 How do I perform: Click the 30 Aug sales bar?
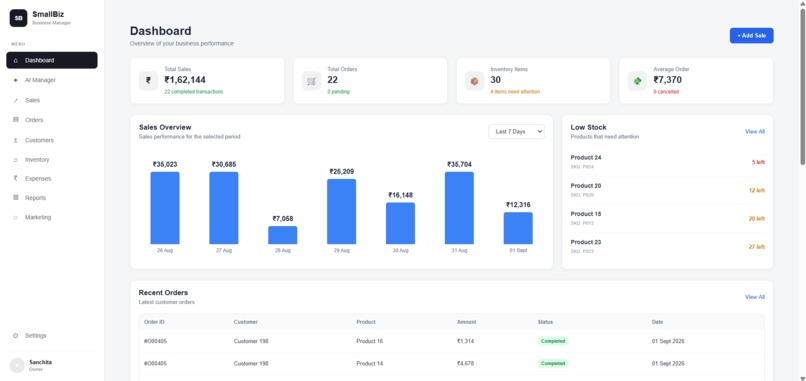[x=400, y=223]
